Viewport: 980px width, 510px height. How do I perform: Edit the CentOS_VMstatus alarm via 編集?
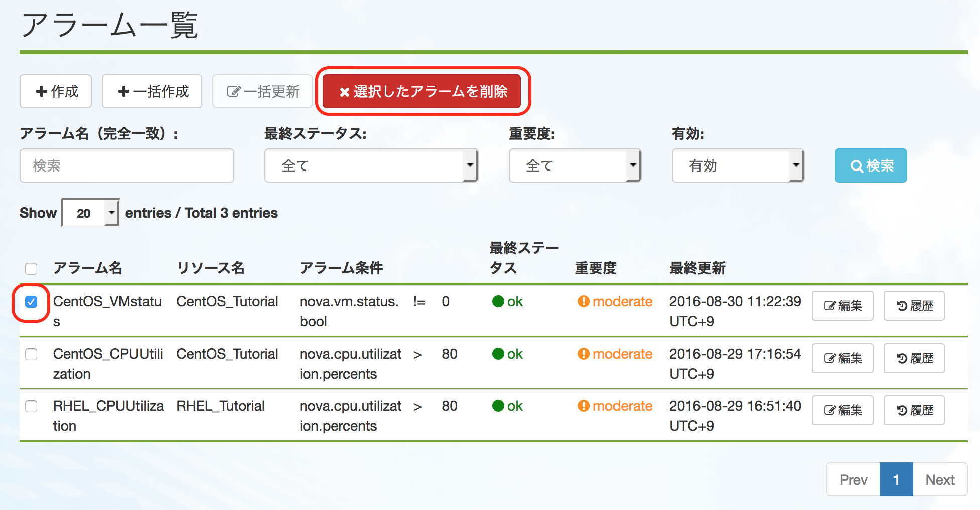(843, 306)
